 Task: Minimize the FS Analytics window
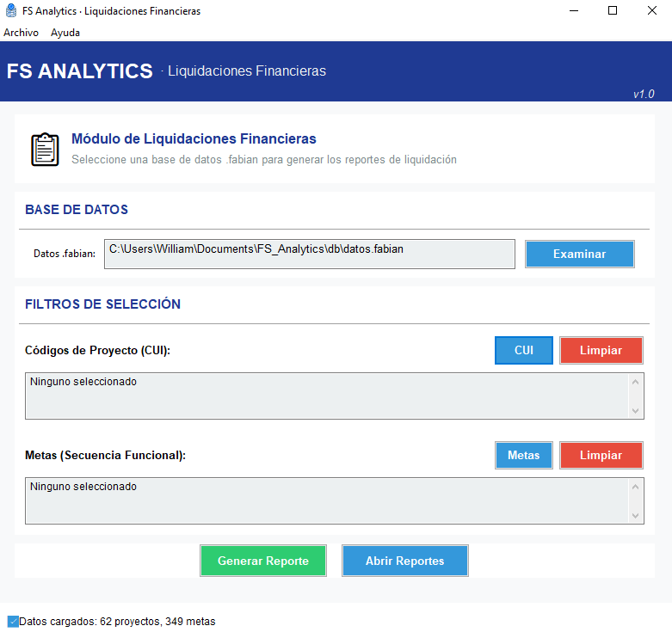click(574, 10)
